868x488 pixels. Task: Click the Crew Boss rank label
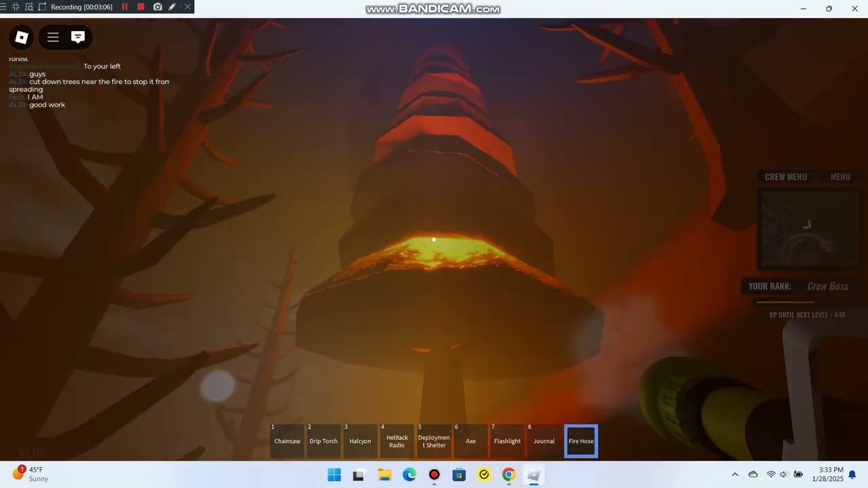pos(827,287)
